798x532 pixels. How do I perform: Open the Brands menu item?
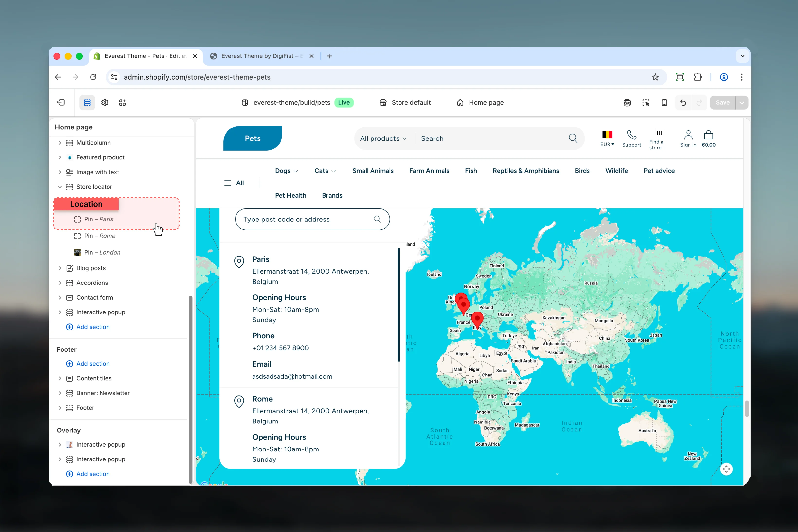click(x=332, y=195)
